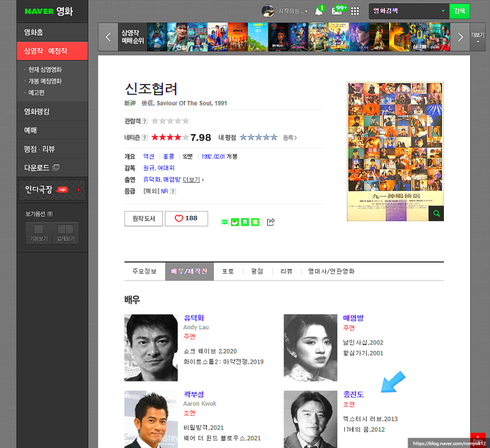490x448 pixels.
Task: Switch to the 포토 tab
Action: 228,271
